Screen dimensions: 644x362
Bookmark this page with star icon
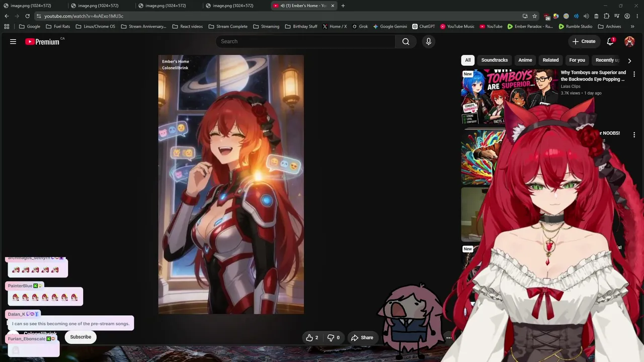(x=534, y=16)
